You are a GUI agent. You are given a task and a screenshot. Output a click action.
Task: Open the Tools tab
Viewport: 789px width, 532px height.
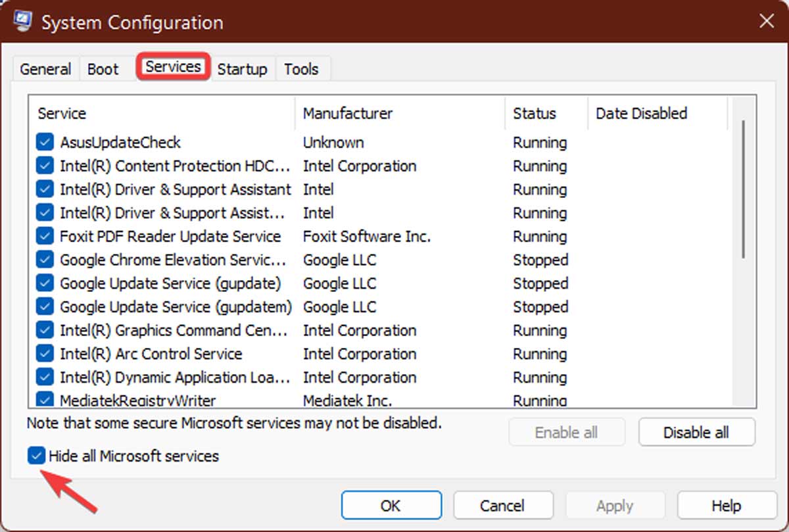302,68
